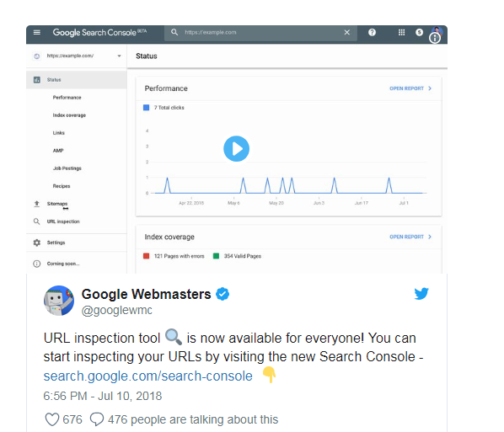Open the search.google.com/search-console link

click(x=147, y=376)
